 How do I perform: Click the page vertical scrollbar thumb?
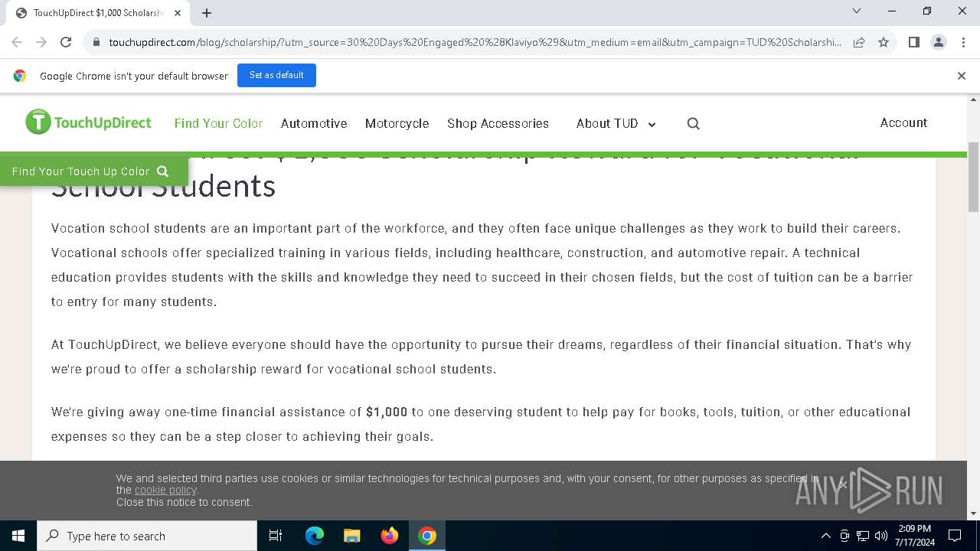point(974,177)
